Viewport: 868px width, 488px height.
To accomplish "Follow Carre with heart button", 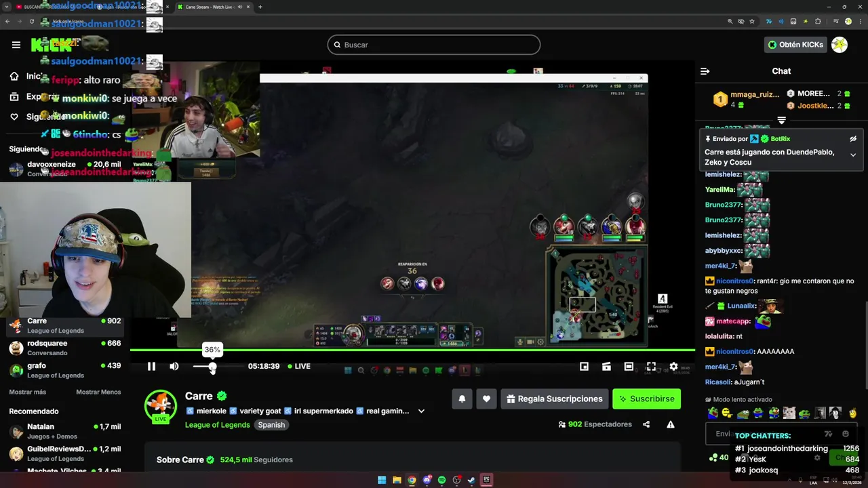I will point(486,399).
